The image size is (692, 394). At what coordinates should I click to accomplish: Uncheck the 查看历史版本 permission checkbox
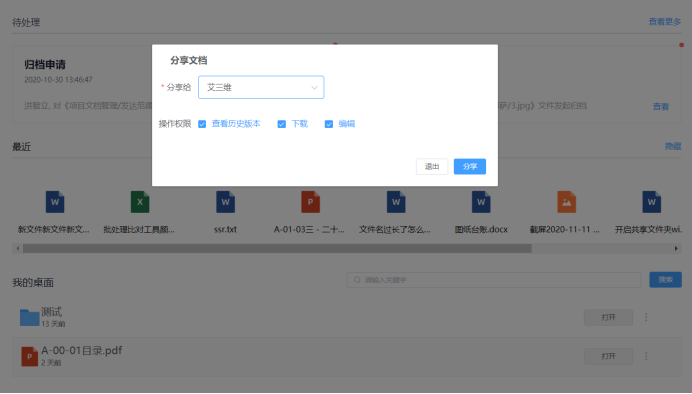coord(202,124)
